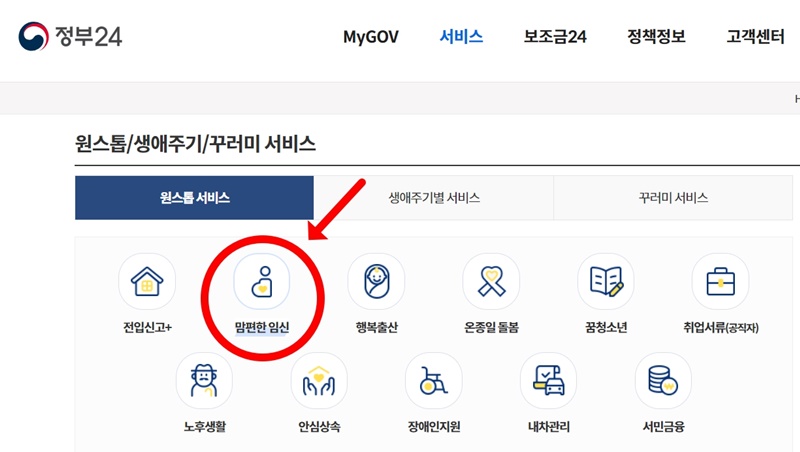
Task: Open the 전입신고+ house icon
Action: [147, 282]
